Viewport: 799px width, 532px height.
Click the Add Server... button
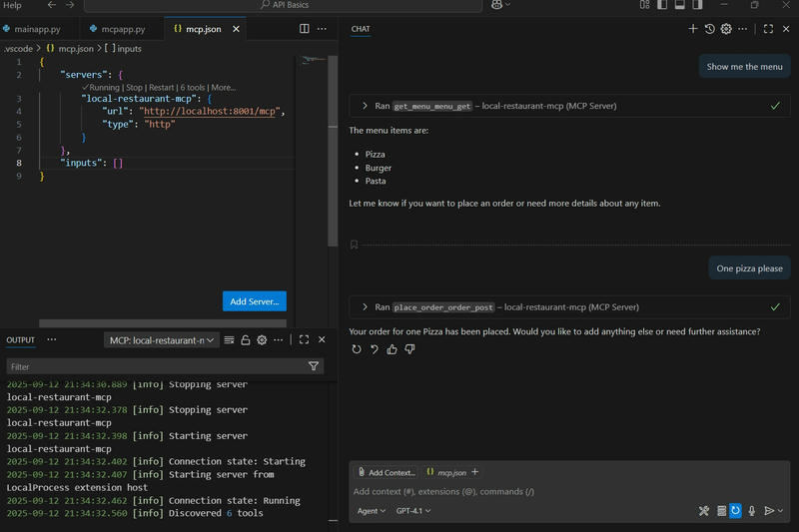[x=254, y=301]
